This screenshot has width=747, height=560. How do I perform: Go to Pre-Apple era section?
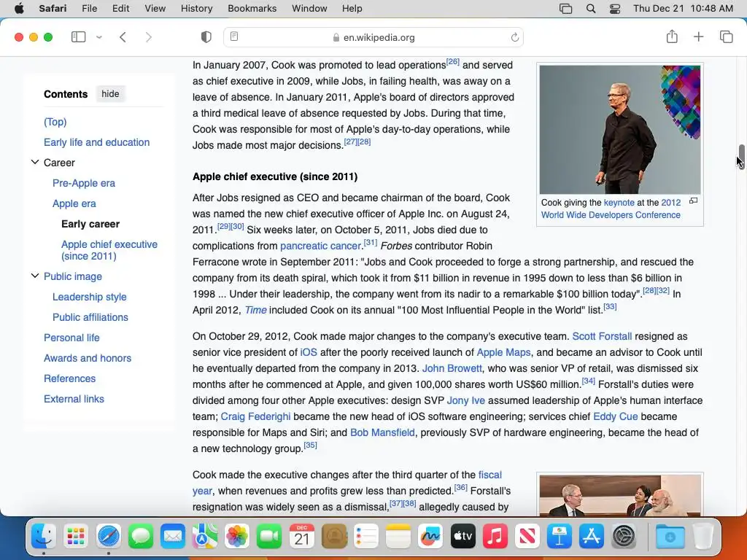click(x=84, y=183)
